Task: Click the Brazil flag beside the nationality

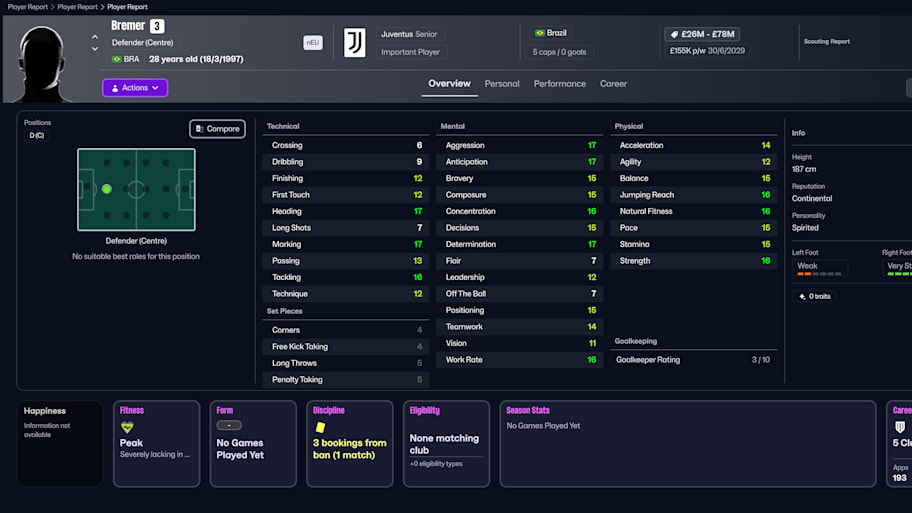Action: [117, 59]
